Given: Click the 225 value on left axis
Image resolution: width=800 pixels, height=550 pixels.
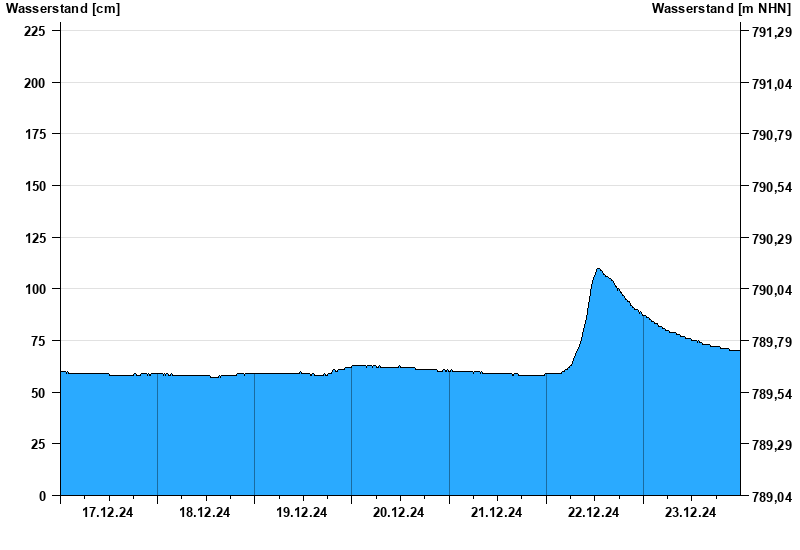Looking at the screenshot, I should [35, 31].
